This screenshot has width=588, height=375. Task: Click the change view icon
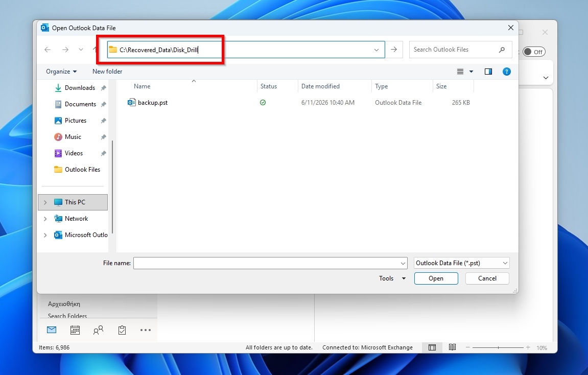(x=460, y=72)
